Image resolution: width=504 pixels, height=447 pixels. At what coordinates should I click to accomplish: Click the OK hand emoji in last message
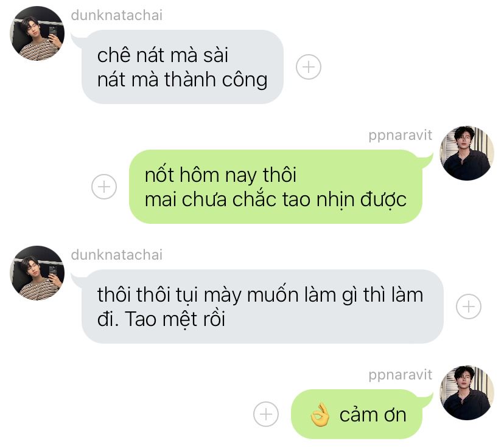click(320, 415)
